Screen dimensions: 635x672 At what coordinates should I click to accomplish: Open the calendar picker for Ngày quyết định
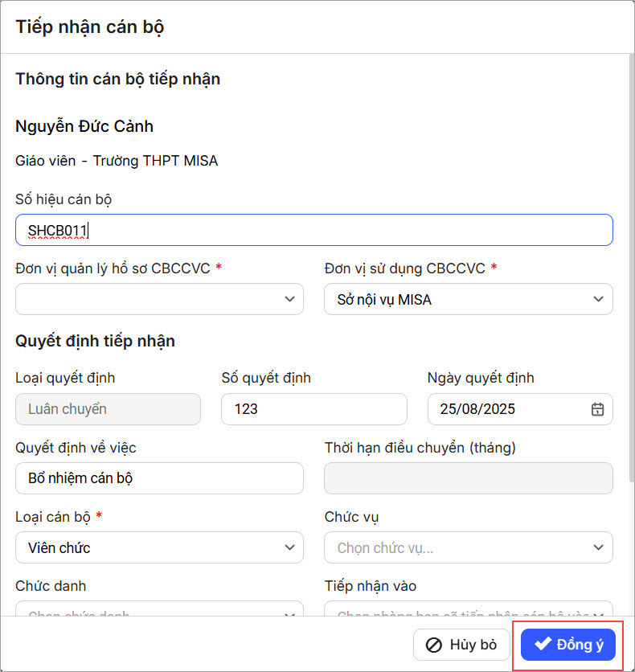[x=597, y=409]
